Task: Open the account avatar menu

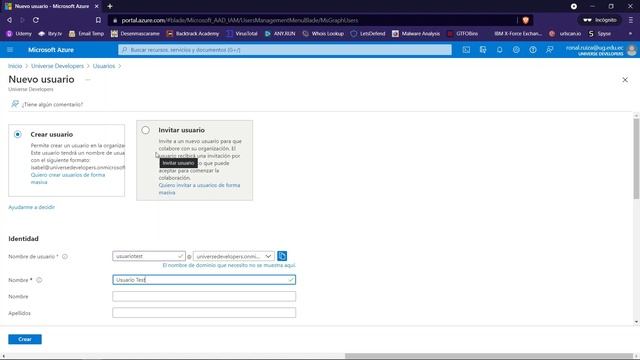Action: click(631, 50)
